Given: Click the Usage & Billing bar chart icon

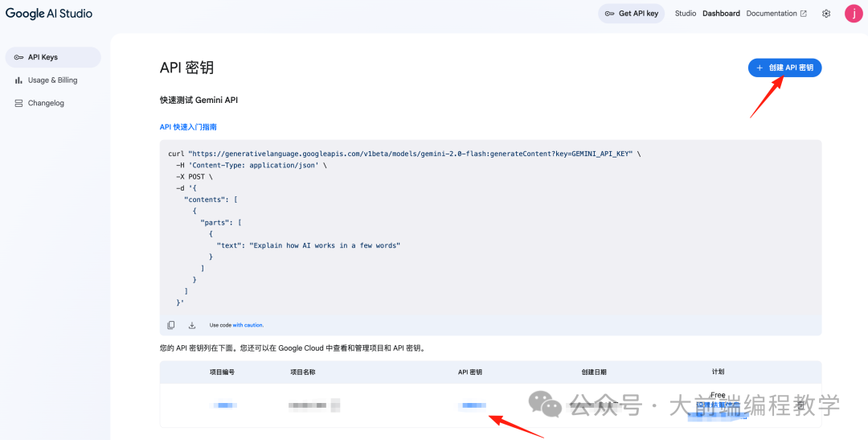Looking at the screenshot, I should pos(18,80).
